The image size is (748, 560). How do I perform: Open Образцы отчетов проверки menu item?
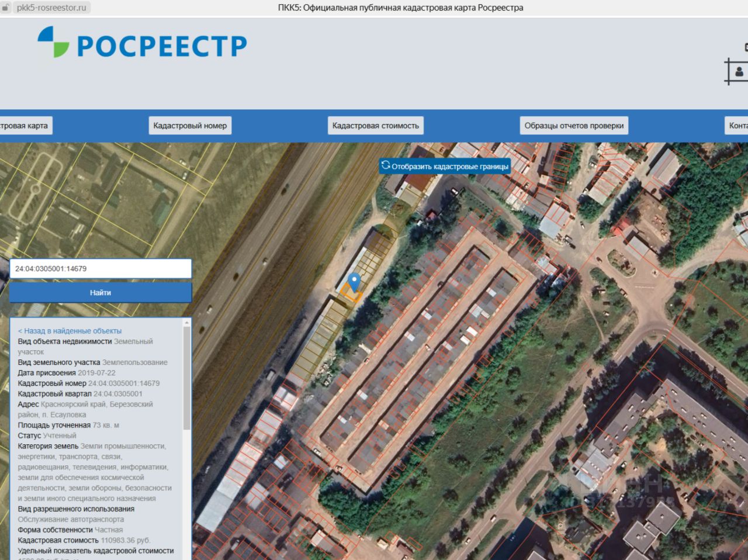[574, 126]
